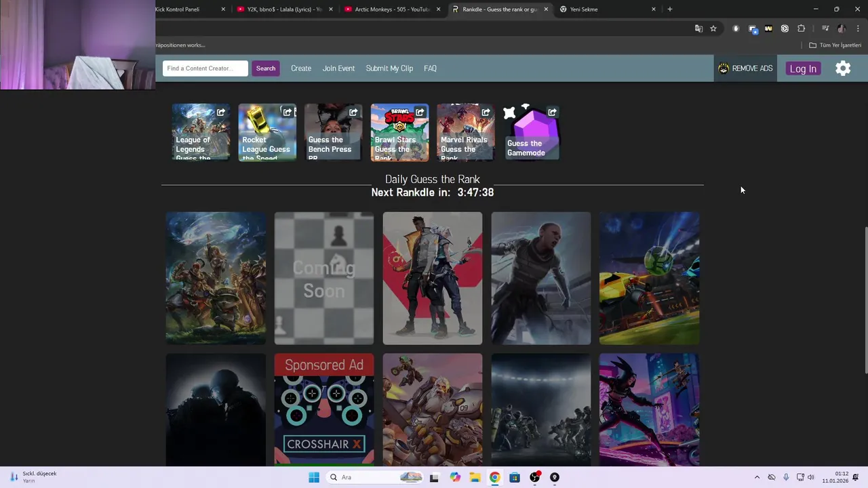Open the Chrome extensions puzzle icon

point(801,28)
